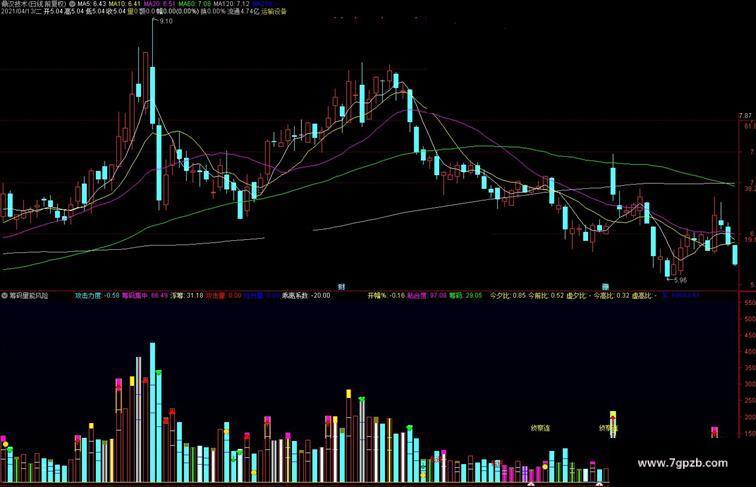Click the 筹码: 29.05 value
Image resolution: width=756 pixels, height=487 pixels.
click(465, 296)
